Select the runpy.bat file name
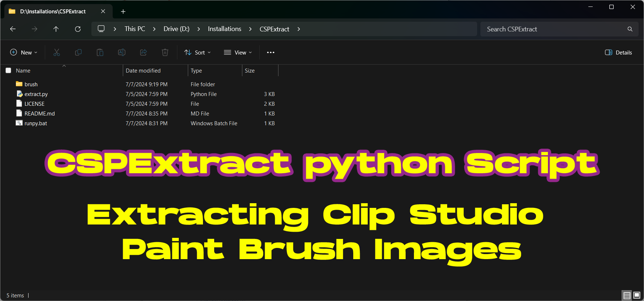644x301 pixels. click(36, 123)
